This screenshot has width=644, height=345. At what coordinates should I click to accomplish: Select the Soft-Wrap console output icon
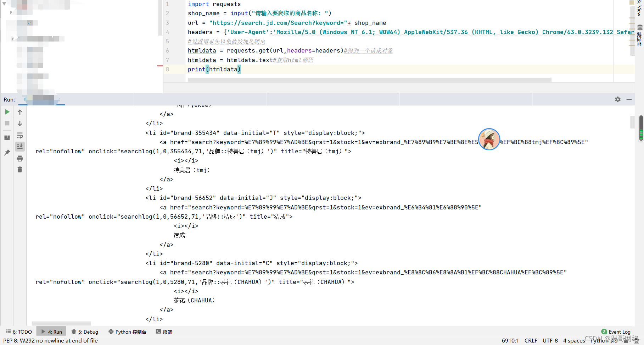20,135
